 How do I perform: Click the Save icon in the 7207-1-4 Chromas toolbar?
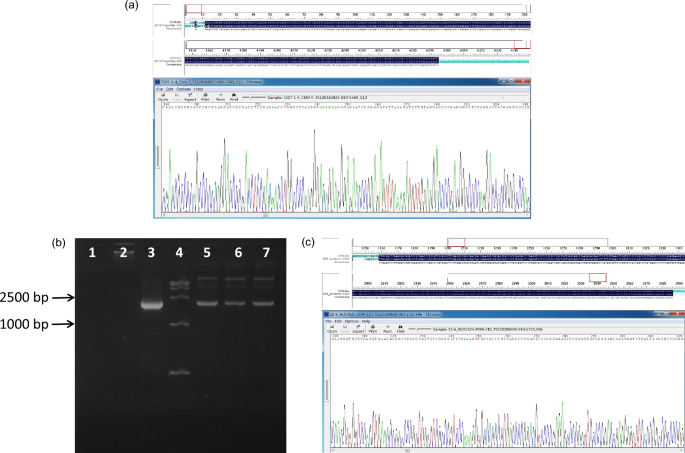[x=176, y=97]
